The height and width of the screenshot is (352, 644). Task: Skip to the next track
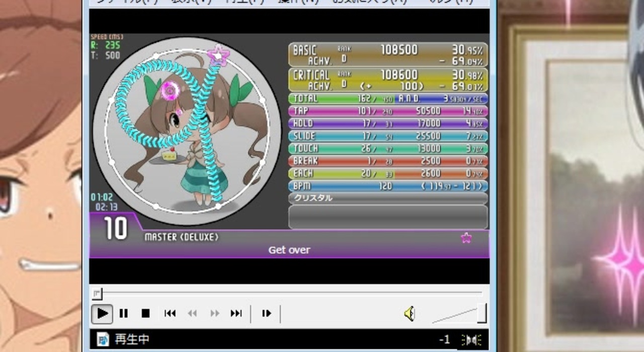tap(236, 314)
